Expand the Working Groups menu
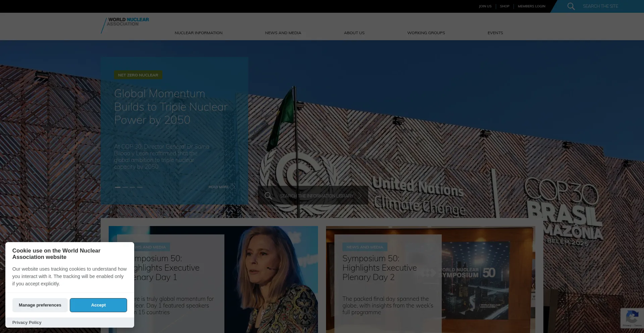Image resolution: width=644 pixels, height=333 pixels. coord(426,33)
